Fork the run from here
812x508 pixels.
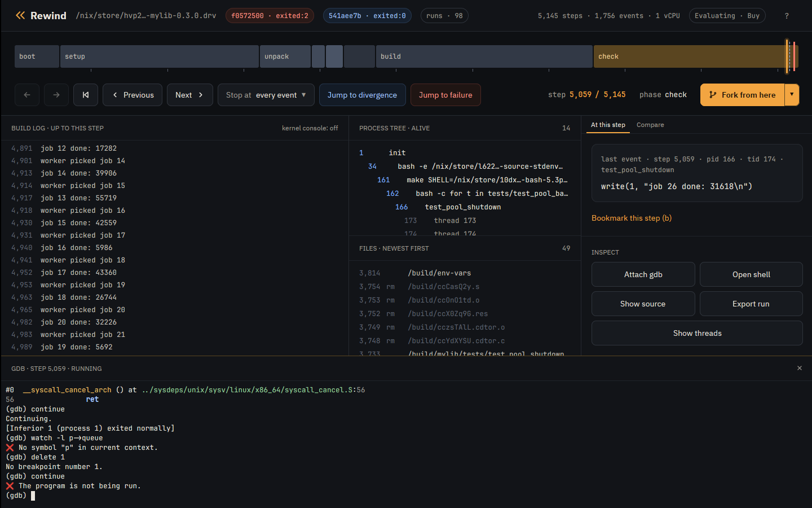tap(742, 95)
